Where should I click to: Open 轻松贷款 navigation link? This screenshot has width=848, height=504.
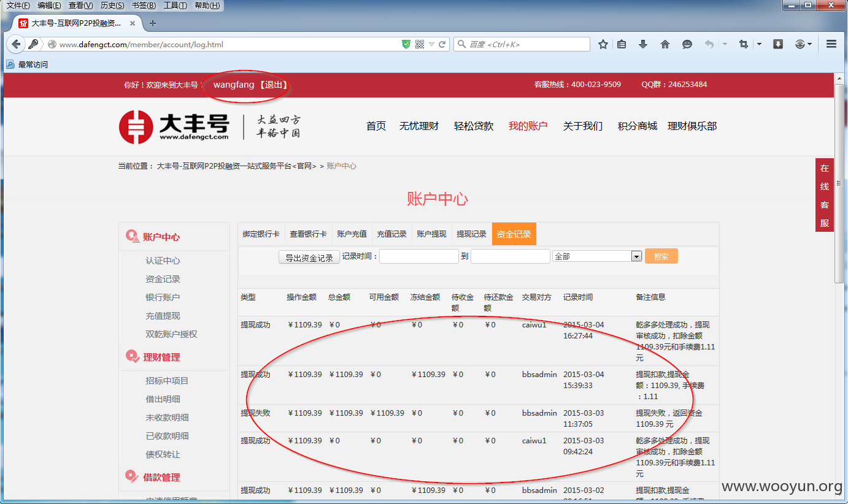point(474,126)
